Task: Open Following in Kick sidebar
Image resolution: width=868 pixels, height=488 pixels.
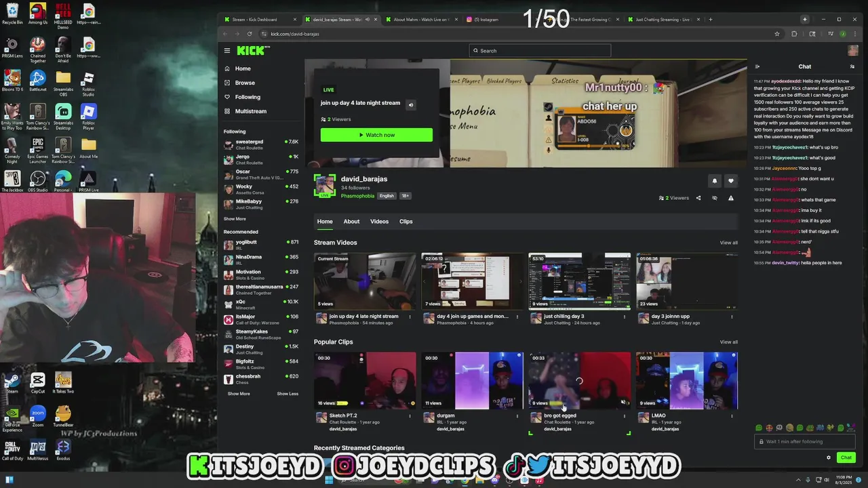Action: [x=248, y=97]
